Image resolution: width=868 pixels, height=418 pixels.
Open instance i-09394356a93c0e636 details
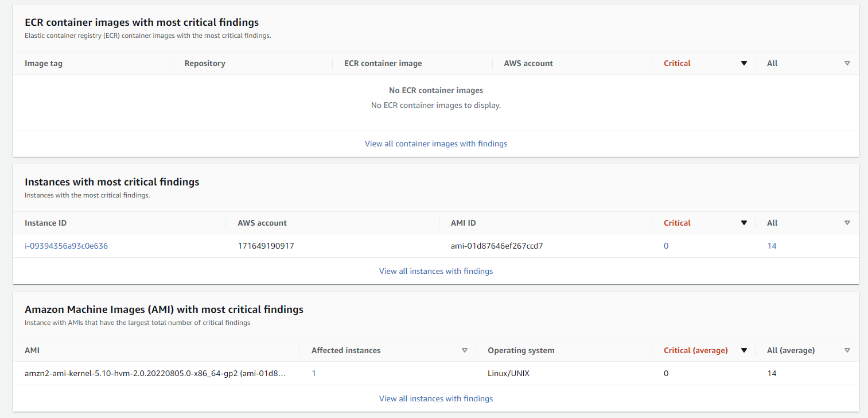[x=66, y=246]
